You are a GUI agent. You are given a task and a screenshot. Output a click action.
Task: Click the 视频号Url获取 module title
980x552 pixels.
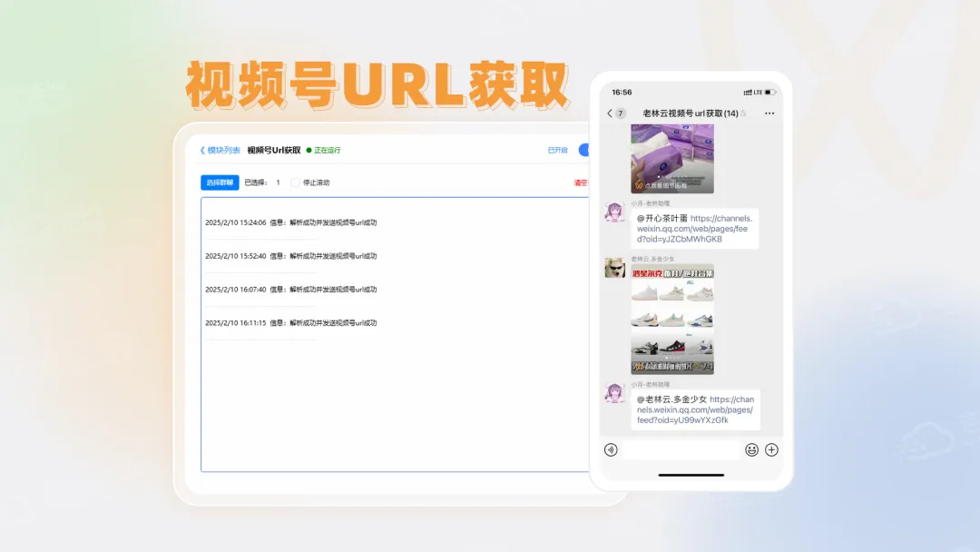click(x=274, y=150)
